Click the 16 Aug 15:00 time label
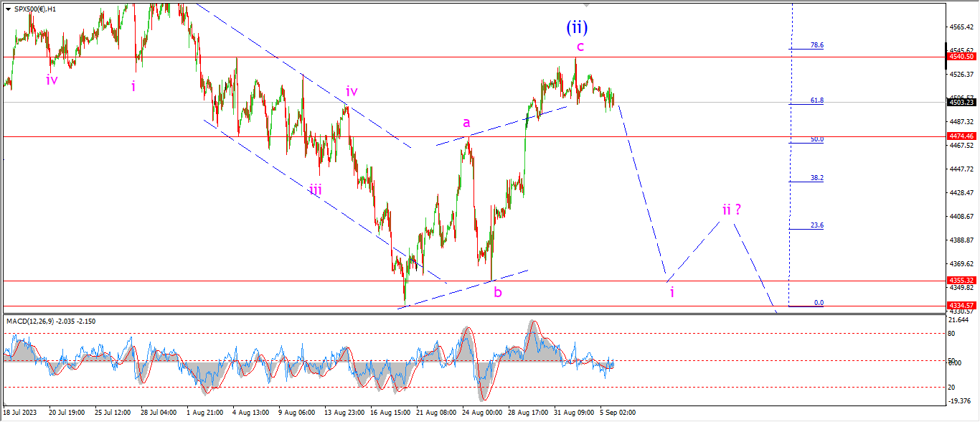This screenshot has width=980, height=422. 389,413
